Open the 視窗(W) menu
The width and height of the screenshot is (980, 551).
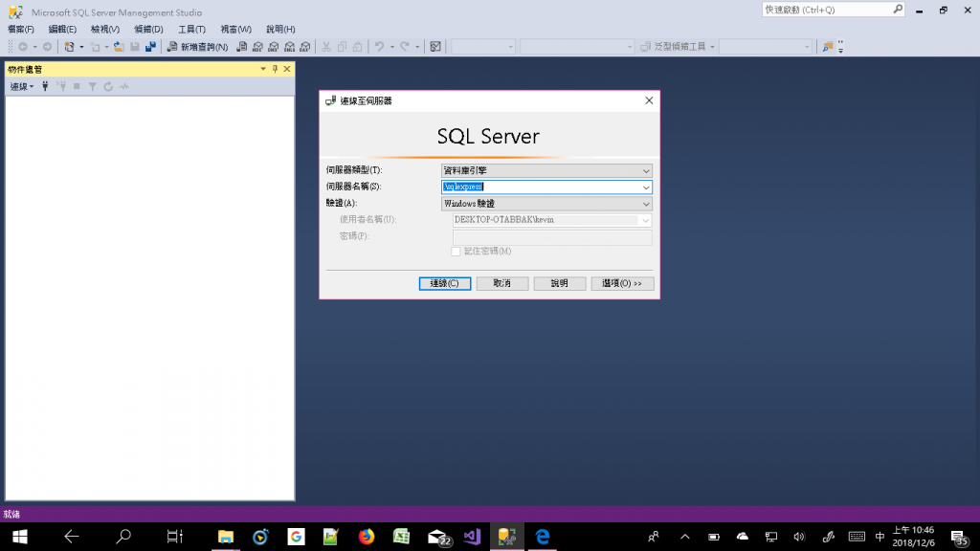point(235,30)
